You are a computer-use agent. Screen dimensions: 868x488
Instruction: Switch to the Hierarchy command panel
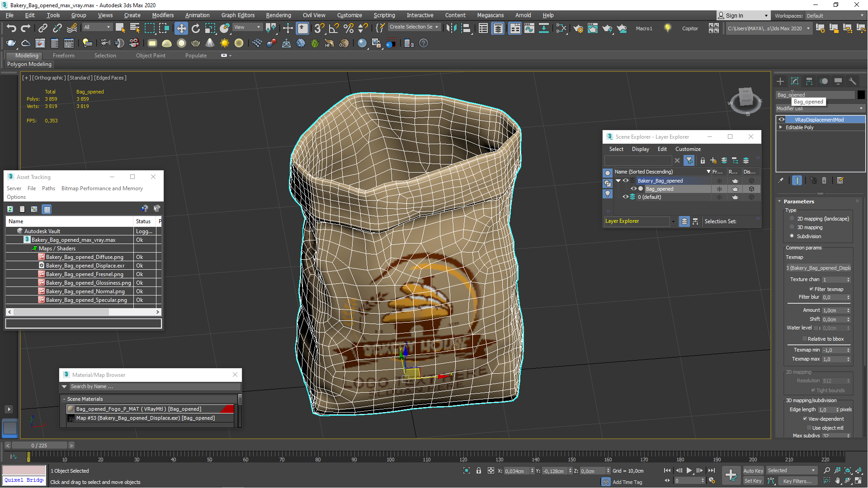(x=809, y=81)
